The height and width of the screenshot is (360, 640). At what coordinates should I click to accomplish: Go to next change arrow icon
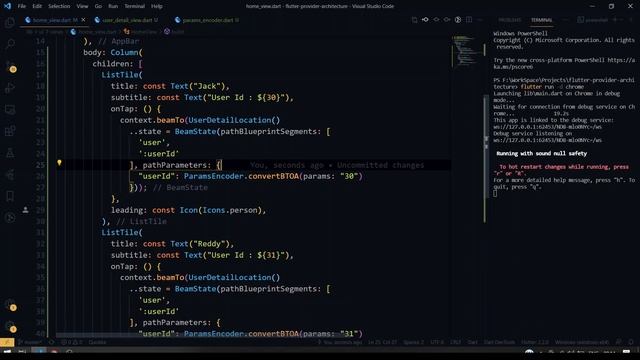447,20
